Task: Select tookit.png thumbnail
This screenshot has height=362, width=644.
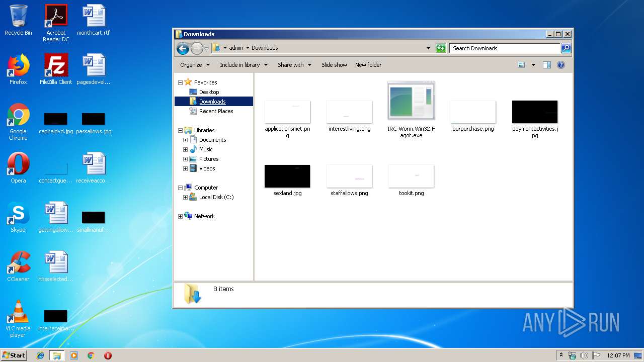Action: [x=411, y=180]
